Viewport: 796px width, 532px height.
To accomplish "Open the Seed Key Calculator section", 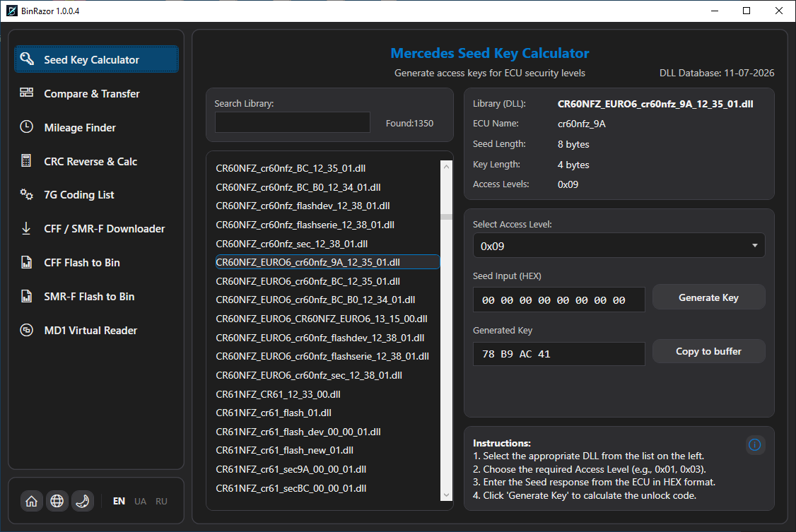I will (96, 59).
